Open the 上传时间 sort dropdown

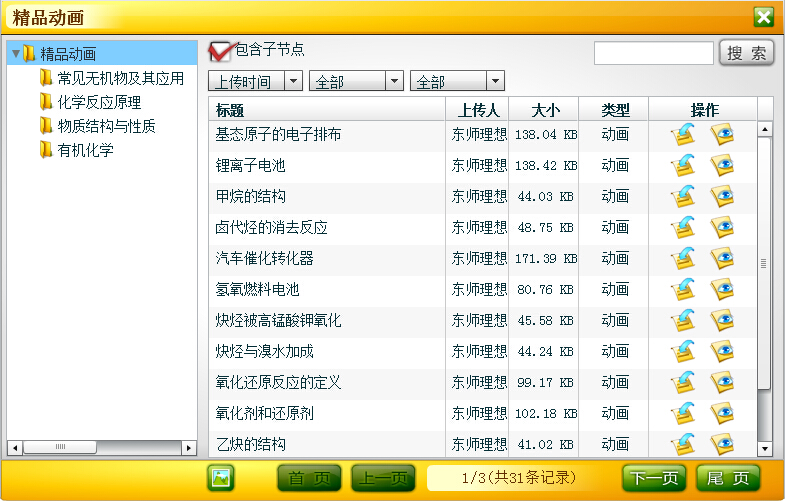(x=293, y=82)
